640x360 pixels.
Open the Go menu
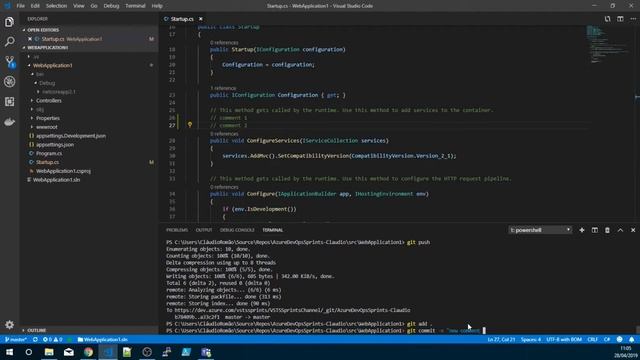click(94, 6)
